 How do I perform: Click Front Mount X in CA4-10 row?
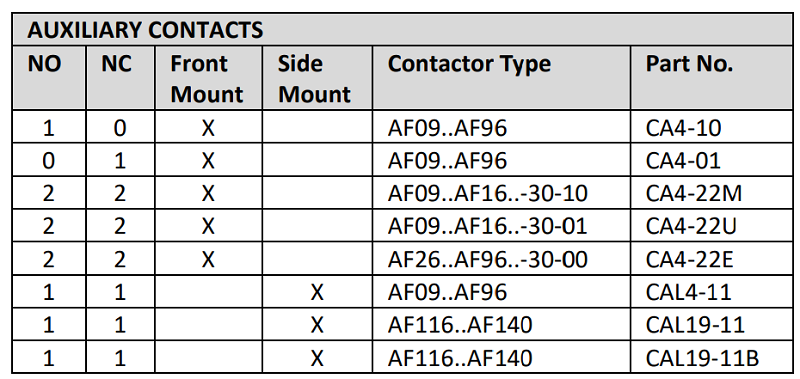[x=208, y=129]
